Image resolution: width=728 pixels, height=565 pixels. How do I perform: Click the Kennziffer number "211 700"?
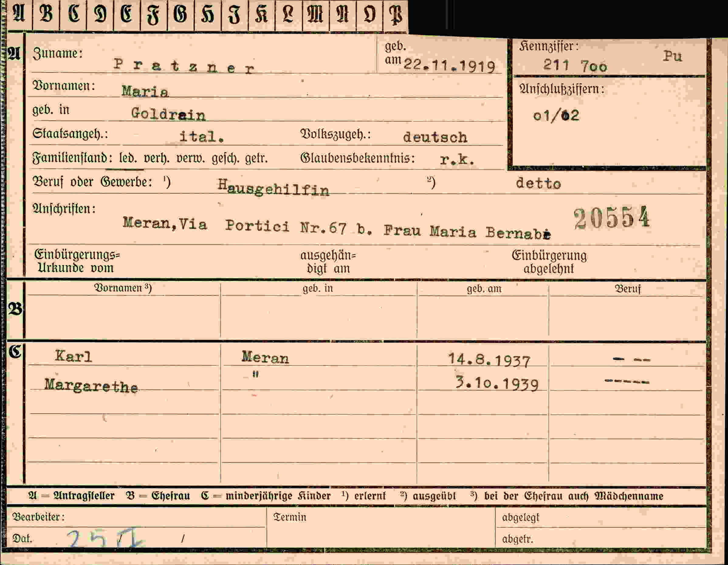point(575,65)
